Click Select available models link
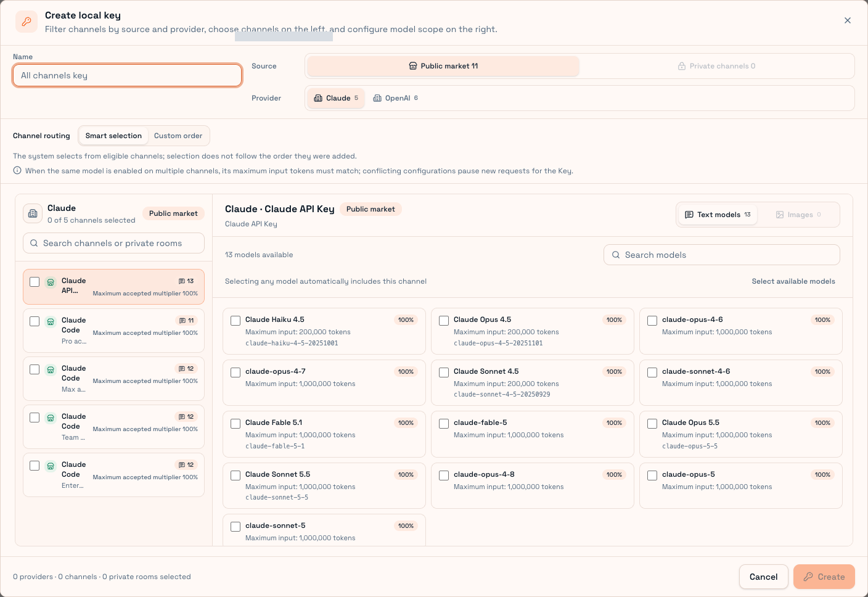This screenshot has height=597, width=868. coord(793,281)
